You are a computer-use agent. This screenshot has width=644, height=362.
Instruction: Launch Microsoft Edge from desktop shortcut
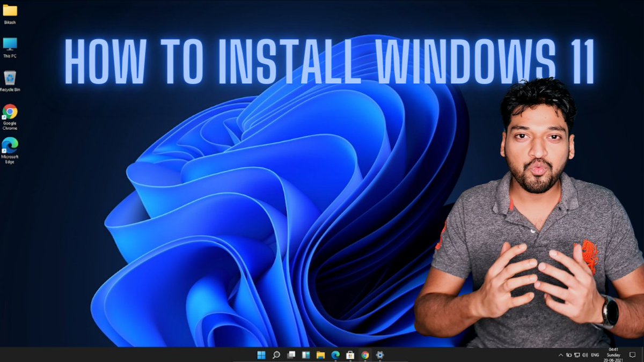pyautogui.click(x=10, y=151)
